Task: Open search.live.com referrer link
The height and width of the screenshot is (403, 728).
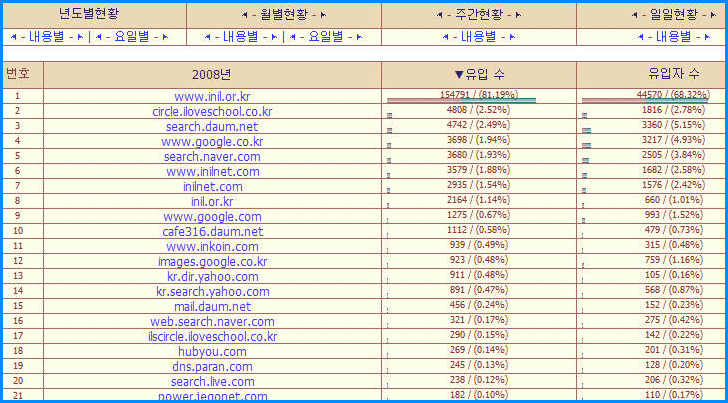Action: (x=213, y=381)
